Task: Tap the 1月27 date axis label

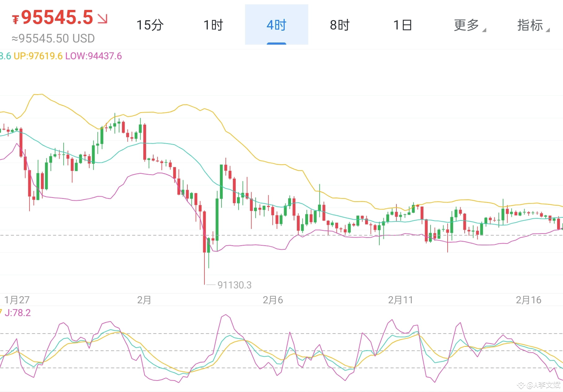Action: [x=17, y=300]
